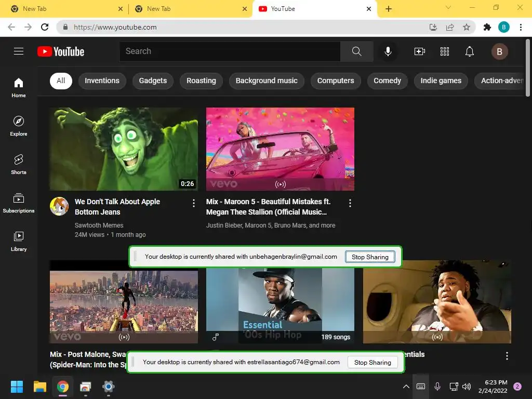Select the Indie games filter chip
This screenshot has height=399, width=532.
pos(441,81)
